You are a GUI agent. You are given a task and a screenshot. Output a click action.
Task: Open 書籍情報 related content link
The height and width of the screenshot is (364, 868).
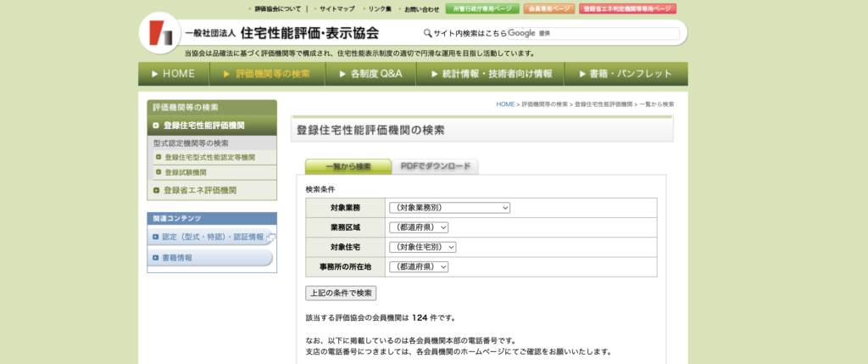[177, 258]
